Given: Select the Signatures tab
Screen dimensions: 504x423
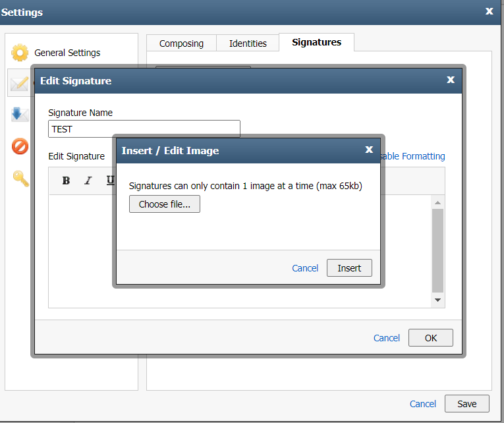Looking at the screenshot, I should [317, 42].
